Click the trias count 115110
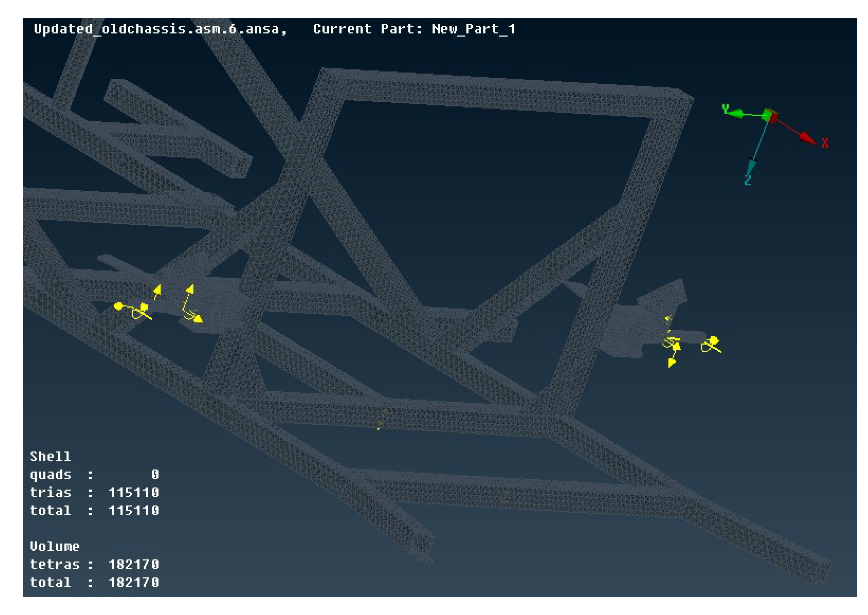 click(x=133, y=492)
